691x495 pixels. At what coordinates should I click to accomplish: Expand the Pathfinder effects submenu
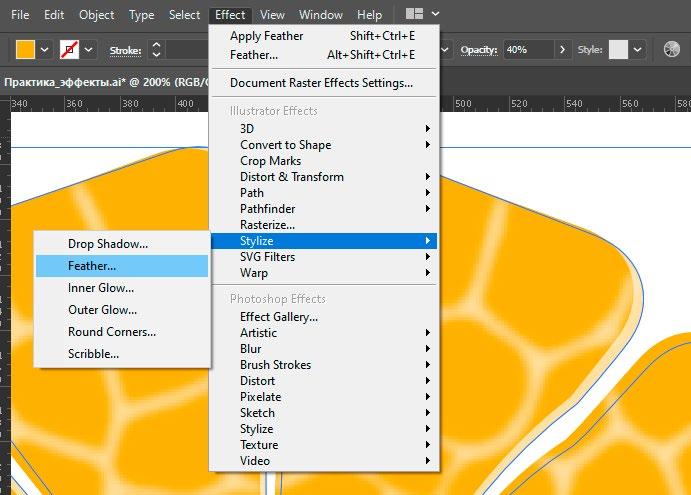pyautogui.click(x=323, y=209)
